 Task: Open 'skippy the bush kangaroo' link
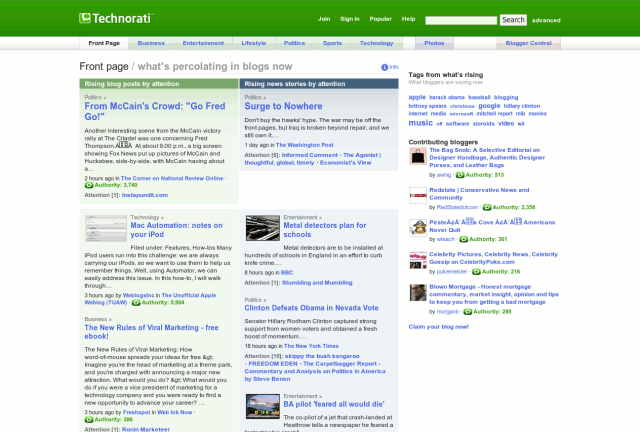pyautogui.click(x=322, y=356)
